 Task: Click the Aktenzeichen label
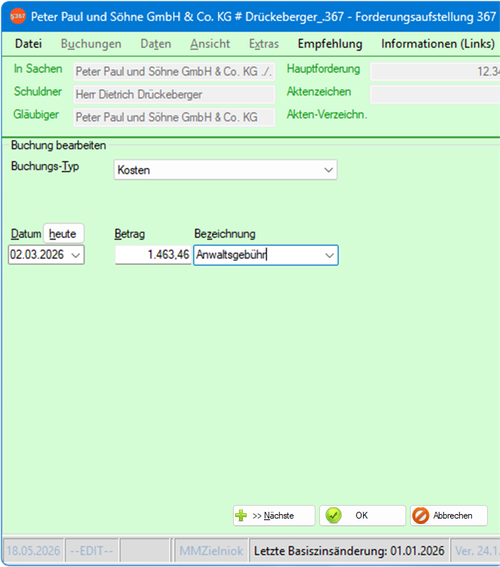coord(319,92)
